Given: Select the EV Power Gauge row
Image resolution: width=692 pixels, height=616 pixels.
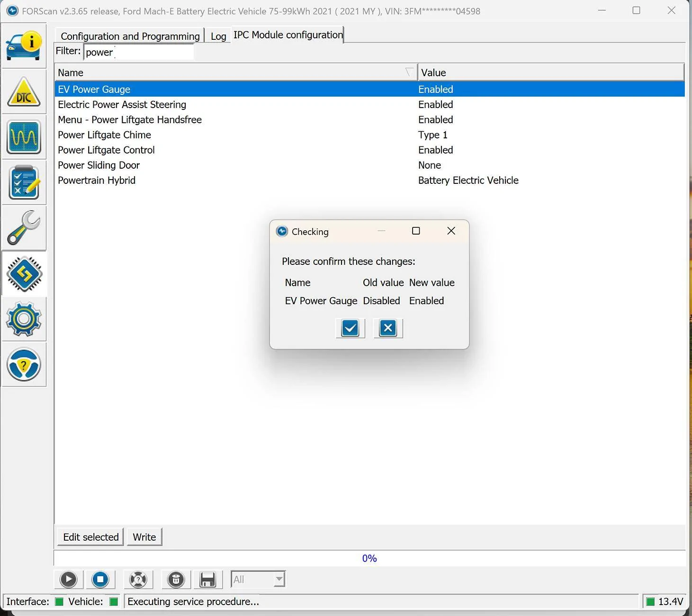Looking at the screenshot, I should coord(369,89).
